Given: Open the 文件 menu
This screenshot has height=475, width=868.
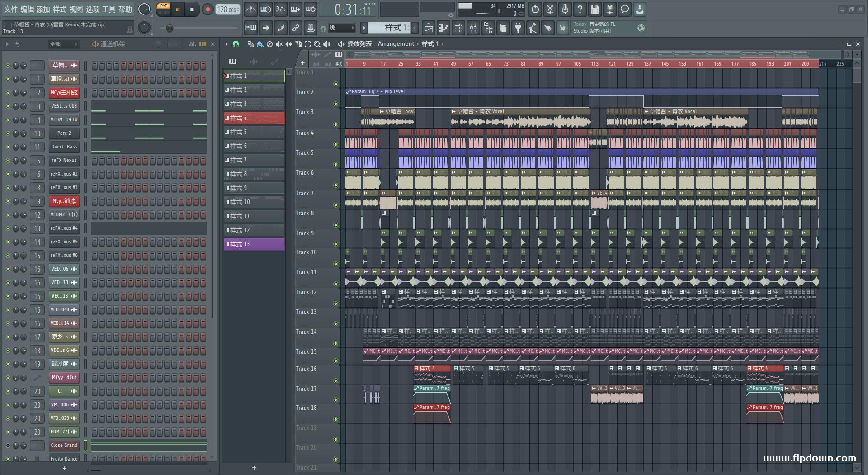Looking at the screenshot, I should [x=11, y=9].
